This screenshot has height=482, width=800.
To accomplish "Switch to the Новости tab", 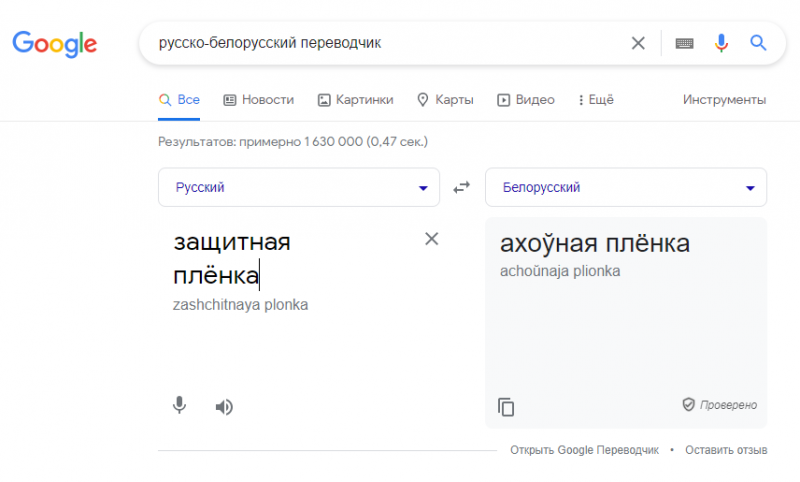I will tap(259, 99).
